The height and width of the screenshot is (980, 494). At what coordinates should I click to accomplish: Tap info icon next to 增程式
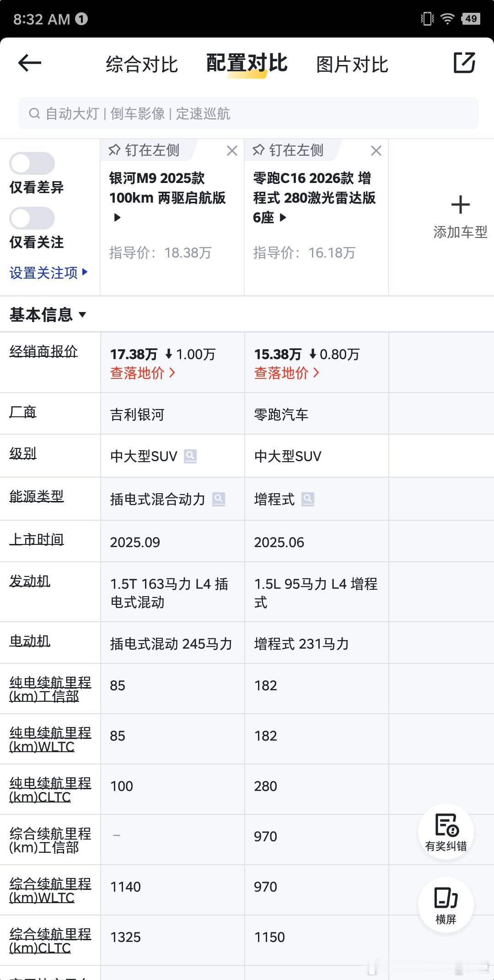(308, 499)
